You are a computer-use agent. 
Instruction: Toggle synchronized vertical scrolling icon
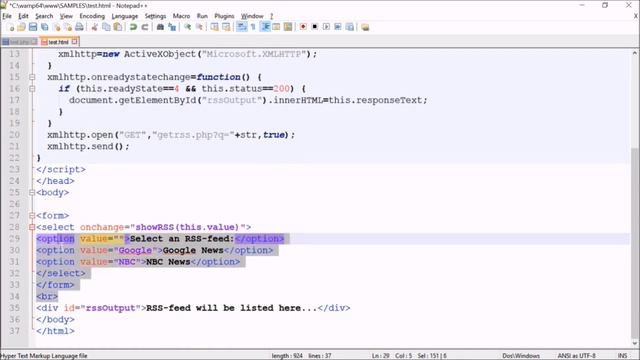click(x=214, y=27)
